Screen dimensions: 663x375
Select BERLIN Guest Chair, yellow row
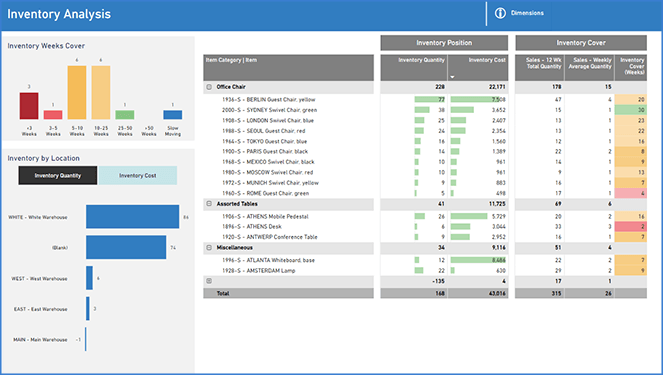tap(268, 100)
